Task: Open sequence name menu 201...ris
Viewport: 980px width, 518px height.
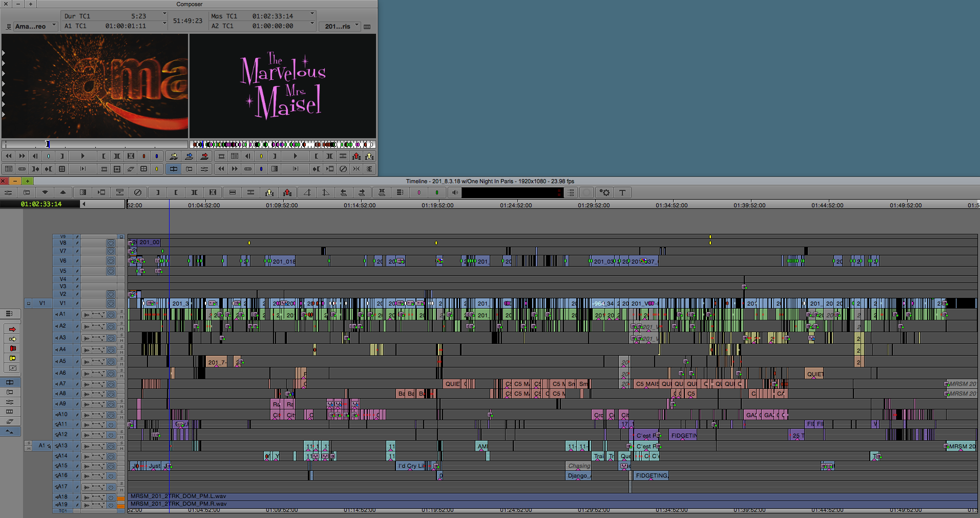Action: 340,26
